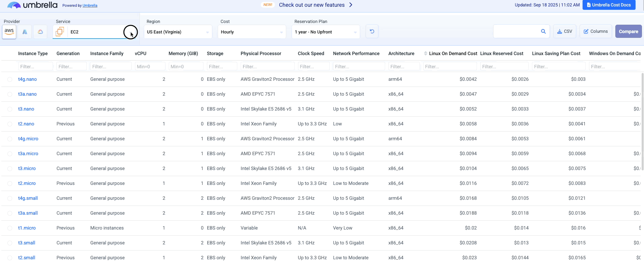Screen dimensions: 644x263
Task: Open the Service EC2 dropdown
Action: (94, 32)
